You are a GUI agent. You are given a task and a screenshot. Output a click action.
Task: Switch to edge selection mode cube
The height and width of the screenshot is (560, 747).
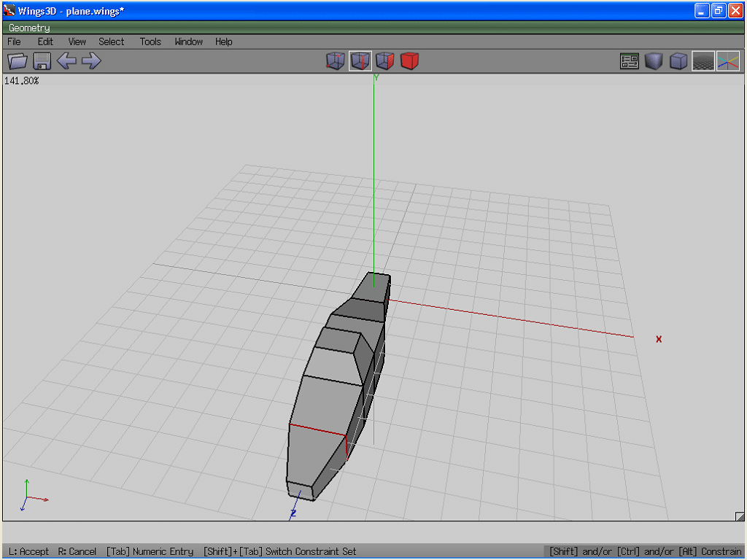pyautogui.click(x=360, y=61)
